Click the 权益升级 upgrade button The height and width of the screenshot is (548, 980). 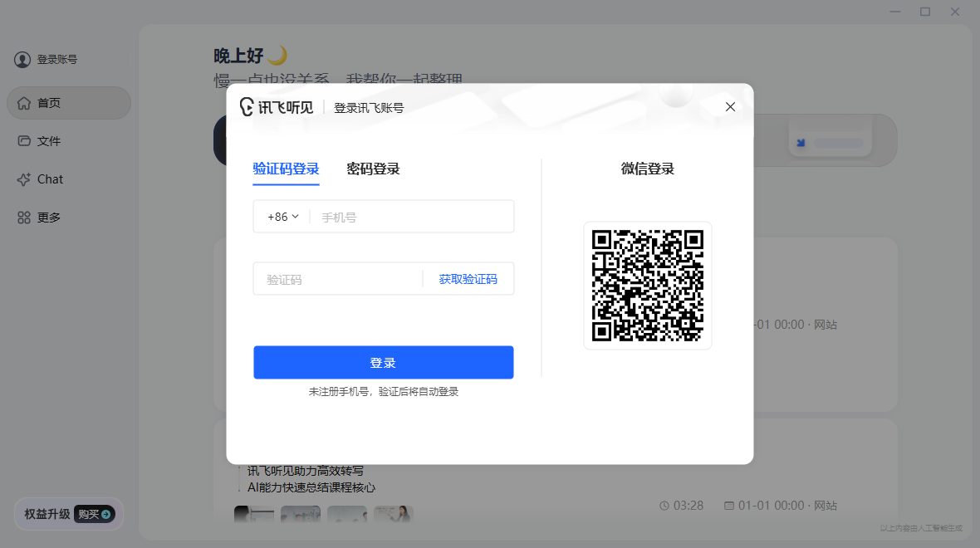click(x=69, y=514)
